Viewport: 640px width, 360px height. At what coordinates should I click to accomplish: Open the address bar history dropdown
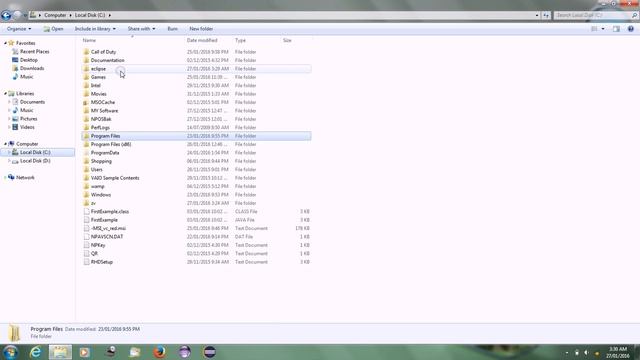tap(537, 15)
